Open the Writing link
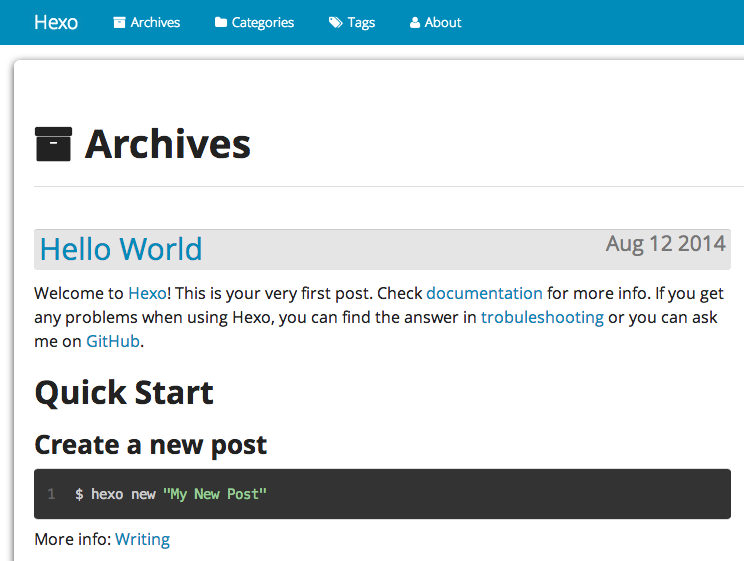Viewport: 744px width, 561px height. 142,540
